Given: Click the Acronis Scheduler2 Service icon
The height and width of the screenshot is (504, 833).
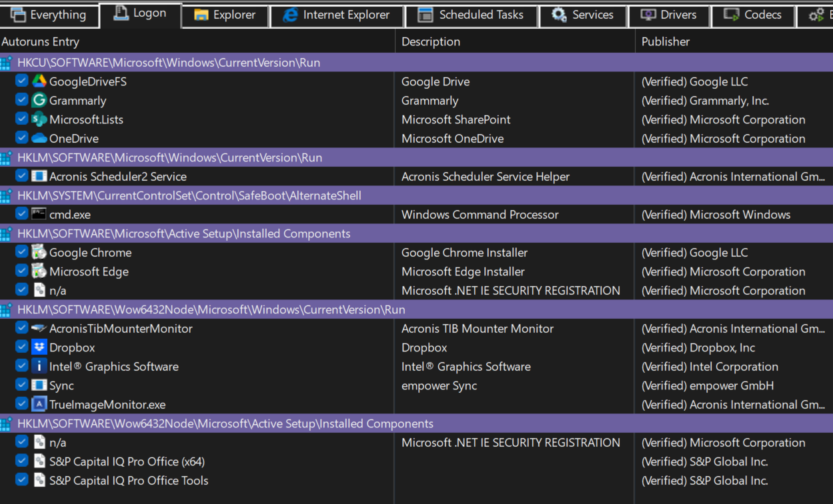Looking at the screenshot, I should tap(39, 177).
